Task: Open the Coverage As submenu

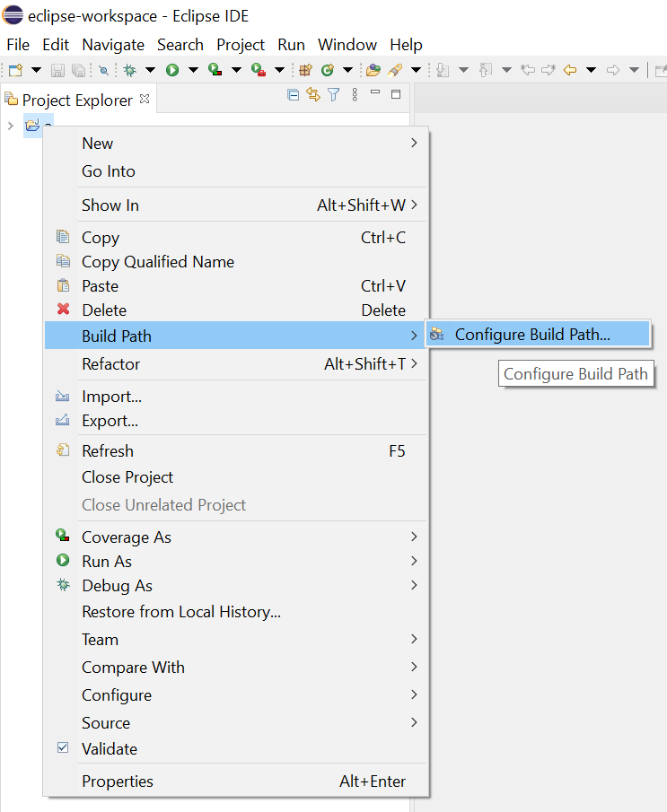Action: [x=236, y=537]
